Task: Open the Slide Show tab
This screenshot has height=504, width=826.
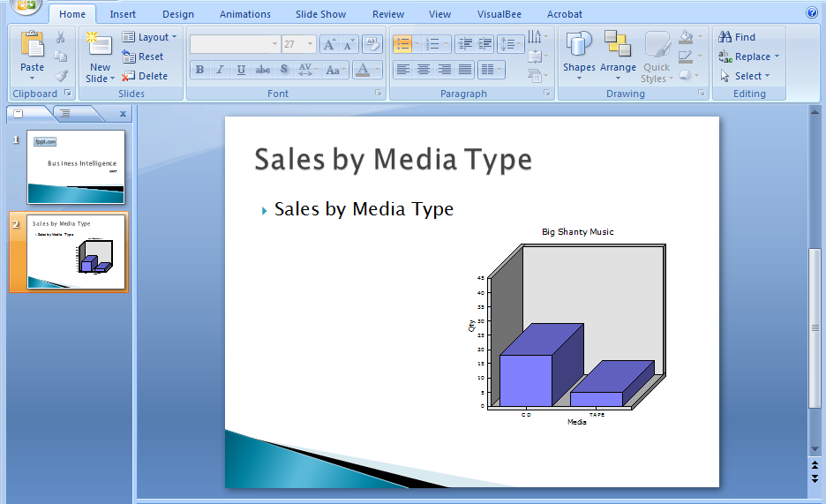Action: point(320,14)
